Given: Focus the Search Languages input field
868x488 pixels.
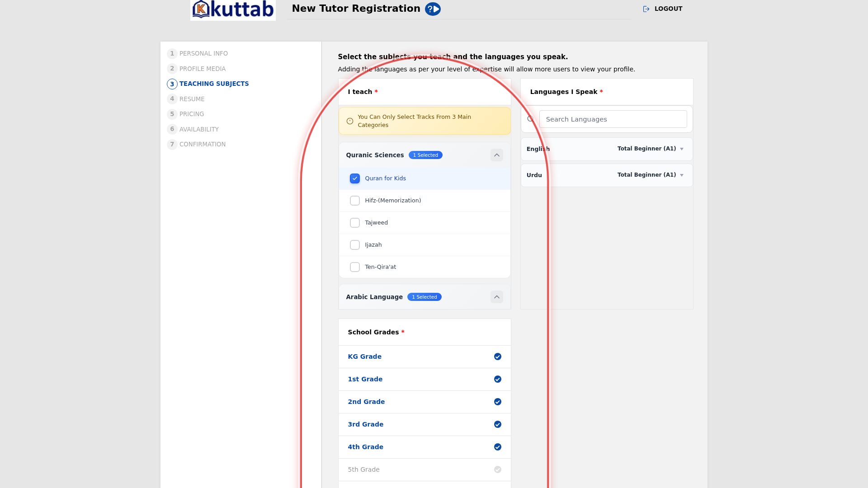Looking at the screenshot, I should coord(613,119).
